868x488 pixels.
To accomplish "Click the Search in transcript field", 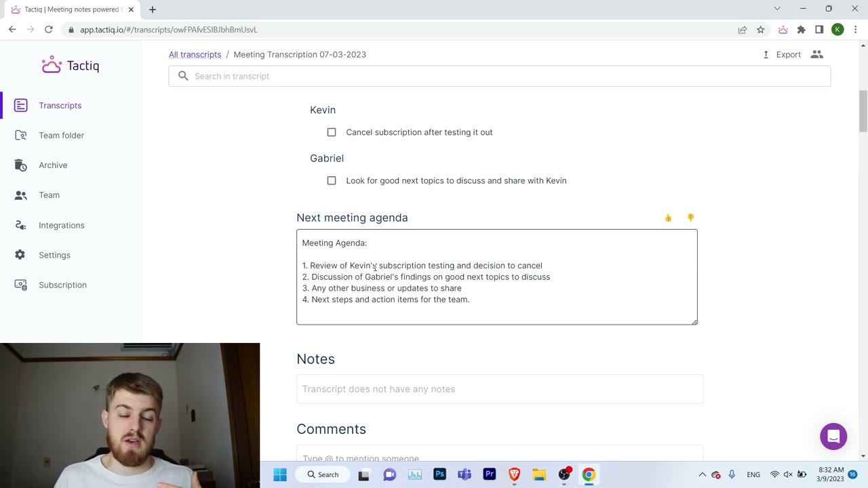I will pos(499,76).
